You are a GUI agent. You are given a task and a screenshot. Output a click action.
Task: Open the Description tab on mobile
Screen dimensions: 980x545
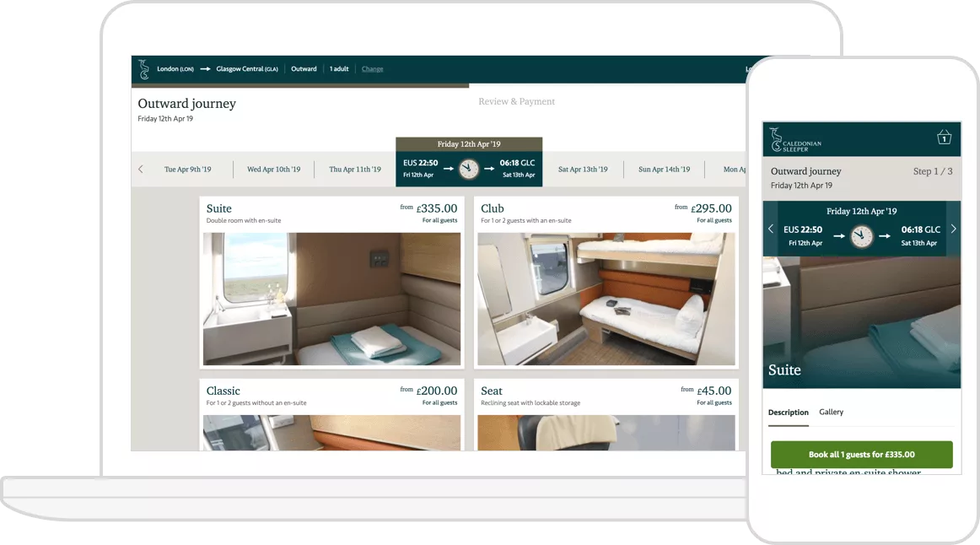click(x=788, y=413)
